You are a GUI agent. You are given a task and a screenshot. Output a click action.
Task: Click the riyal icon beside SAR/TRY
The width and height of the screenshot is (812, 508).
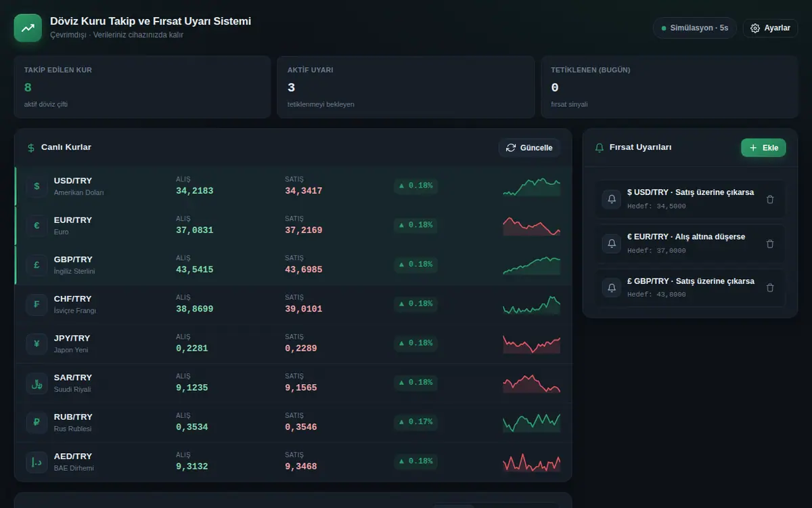[x=37, y=383]
